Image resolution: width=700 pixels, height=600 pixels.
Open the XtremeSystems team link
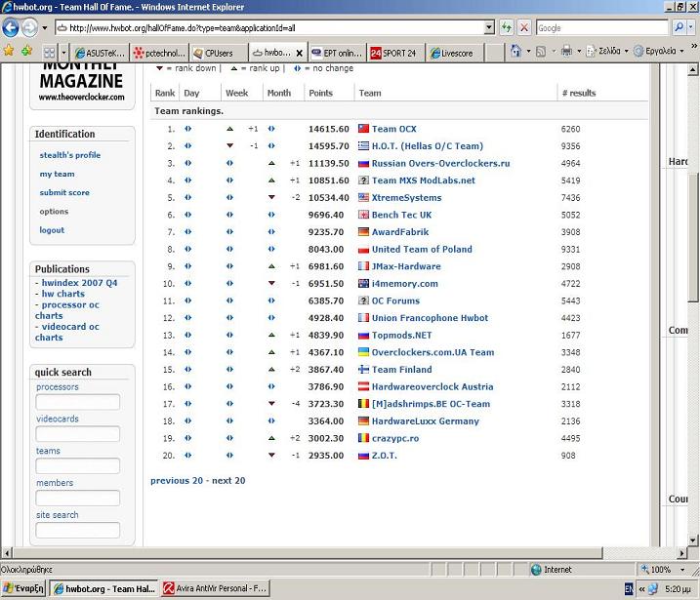406,198
